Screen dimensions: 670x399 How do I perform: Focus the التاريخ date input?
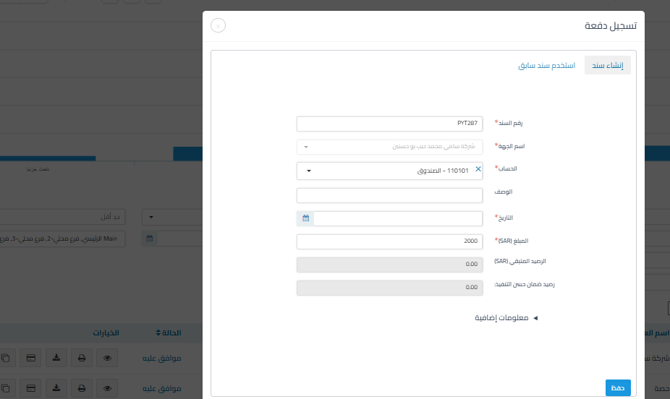pyautogui.click(x=398, y=219)
